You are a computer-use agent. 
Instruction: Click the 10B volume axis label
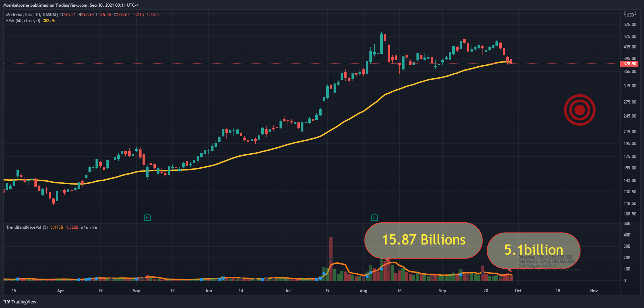627,269
